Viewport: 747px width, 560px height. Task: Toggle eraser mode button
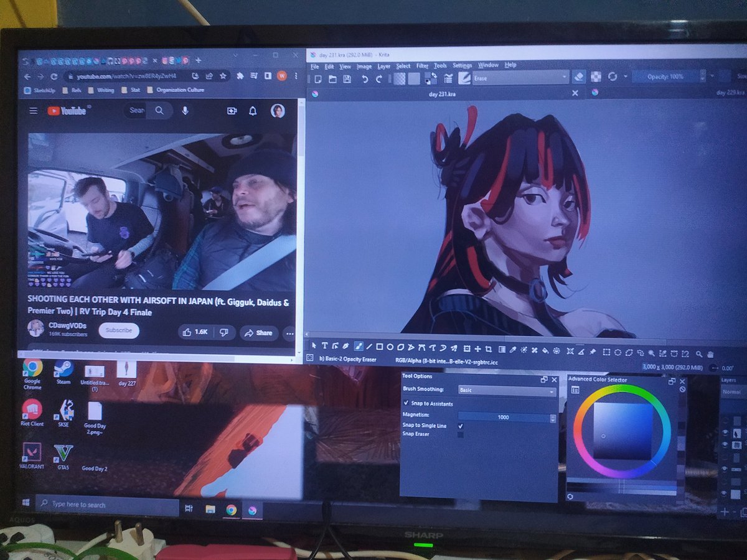point(578,77)
